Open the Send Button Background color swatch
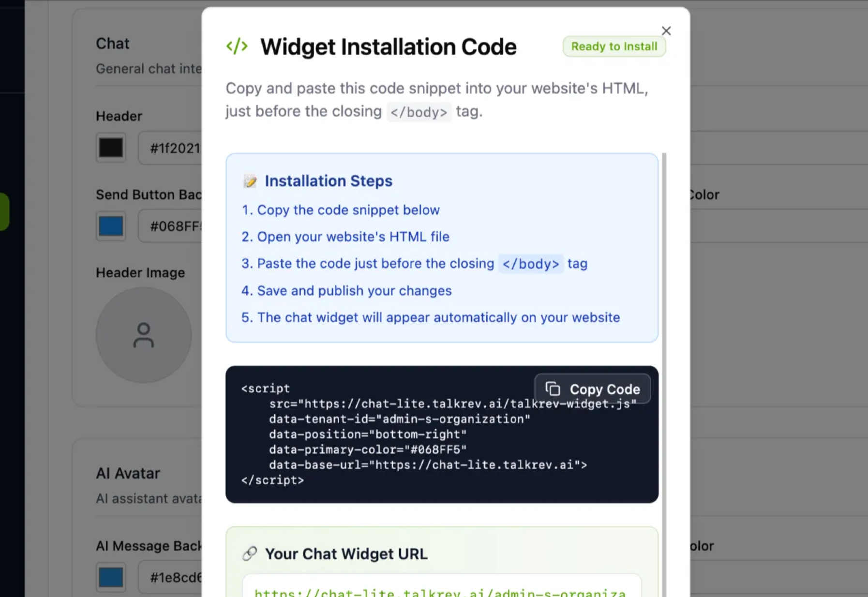868x597 pixels. click(111, 226)
